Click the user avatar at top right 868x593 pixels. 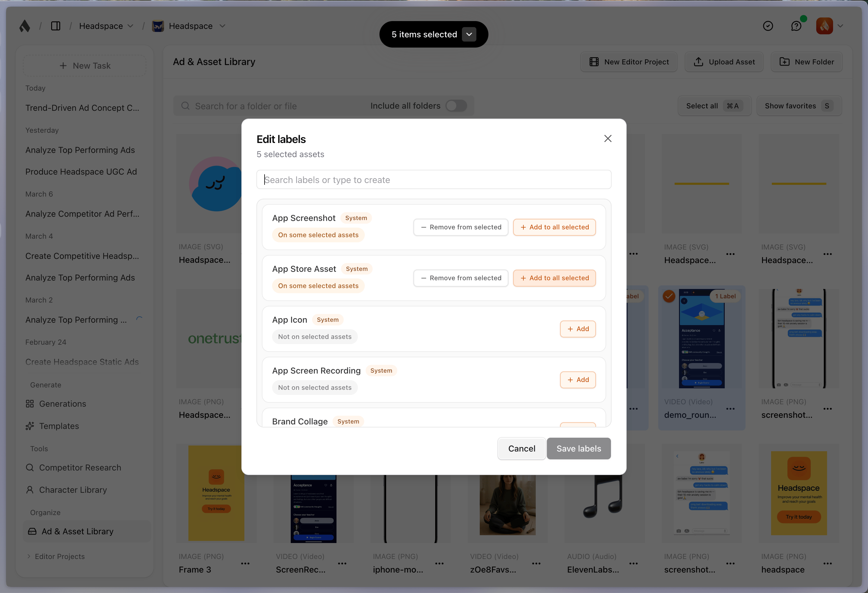824,26
